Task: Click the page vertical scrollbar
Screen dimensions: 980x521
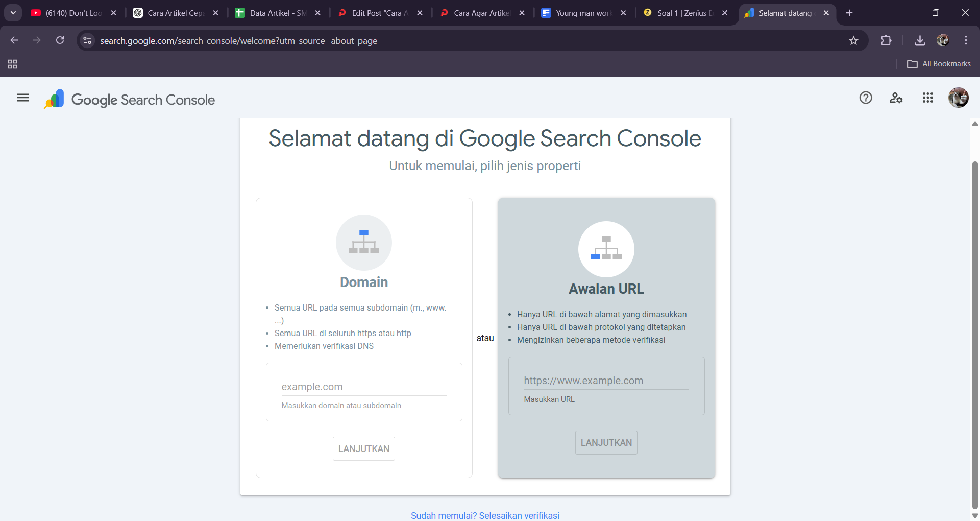Action: [x=975, y=335]
